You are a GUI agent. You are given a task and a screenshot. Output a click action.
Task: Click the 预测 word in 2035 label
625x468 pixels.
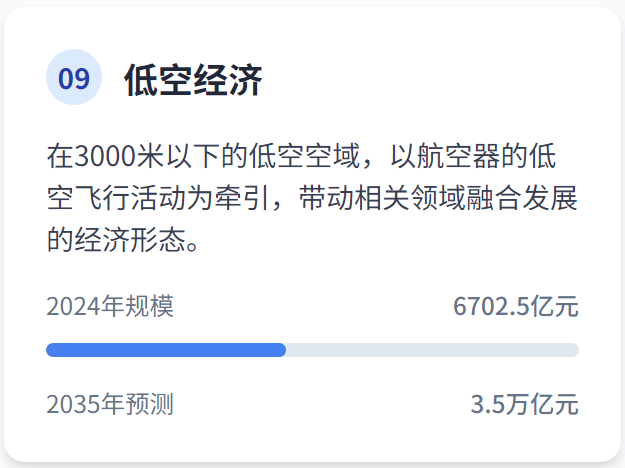click(149, 404)
